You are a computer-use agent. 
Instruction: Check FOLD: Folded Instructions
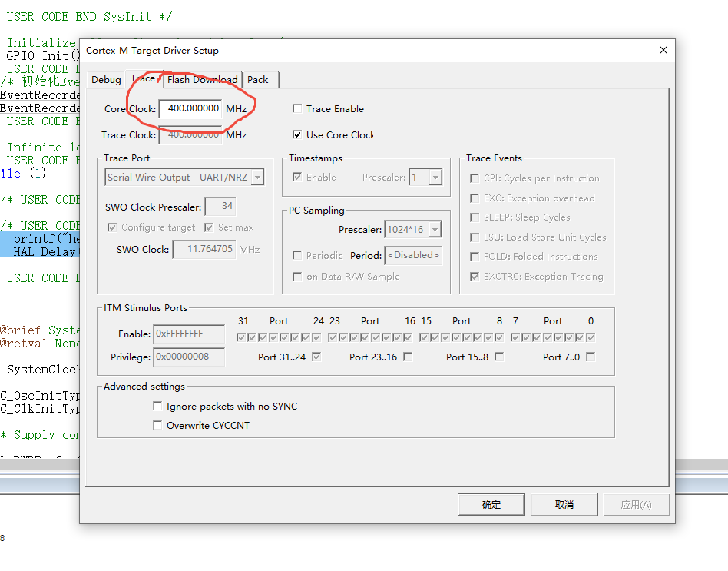pyautogui.click(x=475, y=257)
